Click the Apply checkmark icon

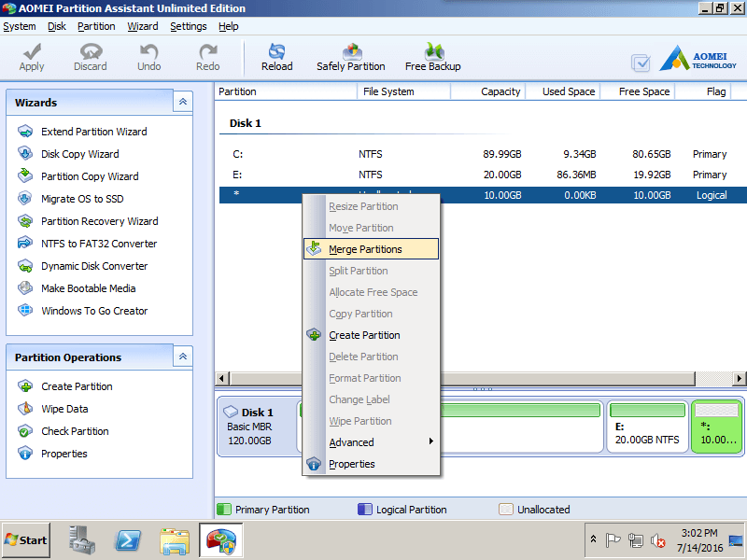point(32,51)
